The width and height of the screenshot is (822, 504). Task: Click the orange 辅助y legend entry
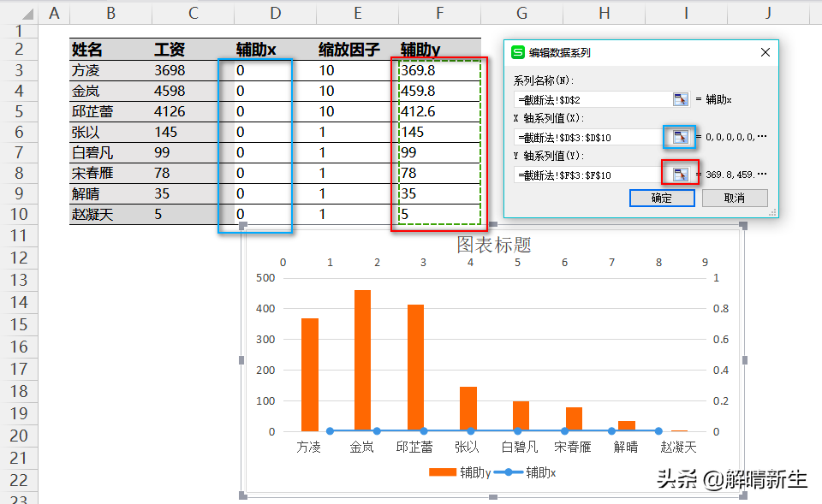pos(460,472)
